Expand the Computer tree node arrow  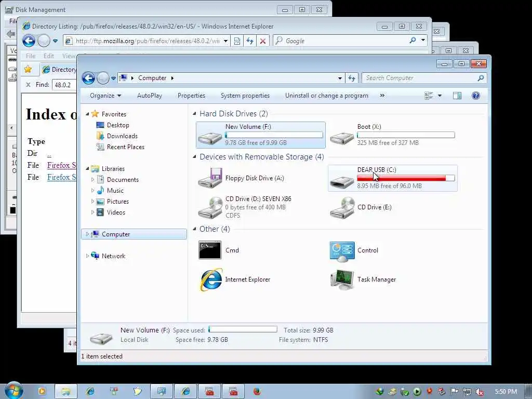87,234
